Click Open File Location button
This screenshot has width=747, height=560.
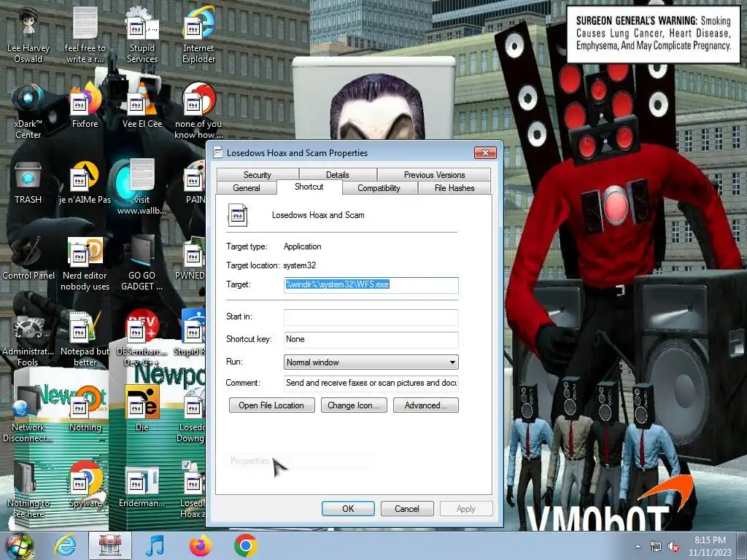click(x=271, y=405)
